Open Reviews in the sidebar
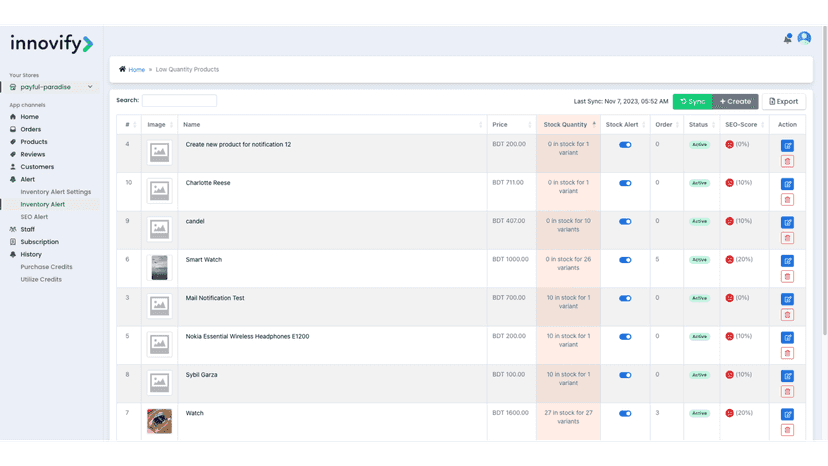Screen dimensions: 828x466 pyautogui.click(x=33, y=154)
